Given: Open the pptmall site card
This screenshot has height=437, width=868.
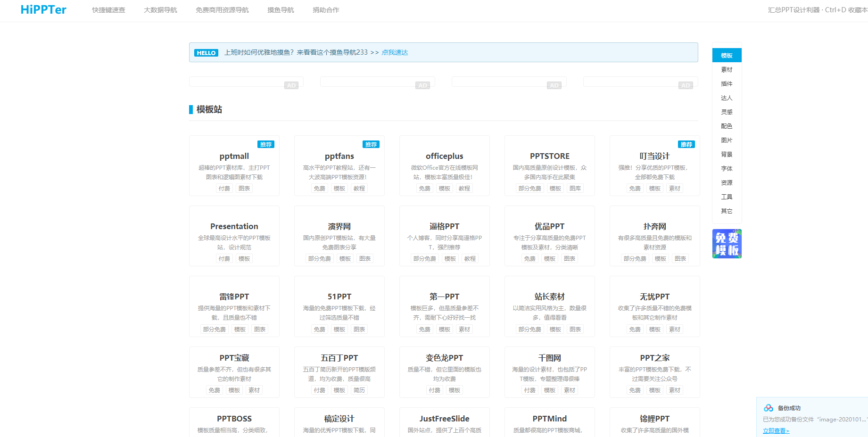Looking at the screenshot, I should [x=234, y=165].
